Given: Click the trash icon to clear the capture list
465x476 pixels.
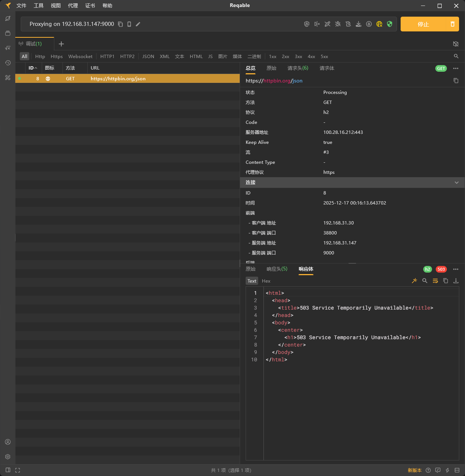Looking at the screenshot, I should 452,24.
